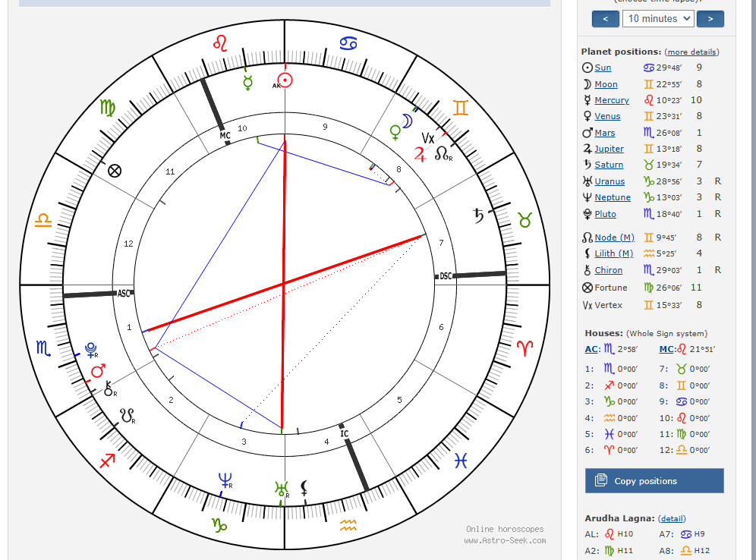The width and height of the screenshot is (756, 560).
Task: Click the Saturn glyph on chart wheel
Action: [477, 216]
